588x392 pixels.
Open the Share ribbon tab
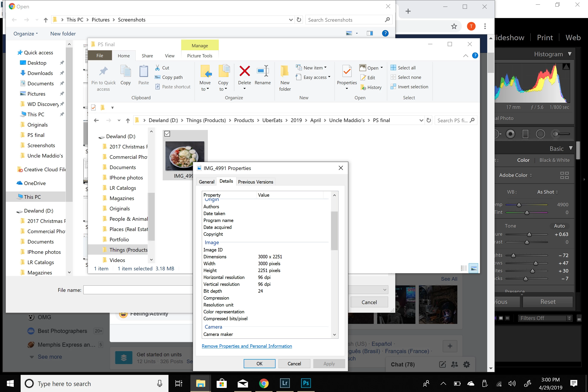(x=147, y=56)
